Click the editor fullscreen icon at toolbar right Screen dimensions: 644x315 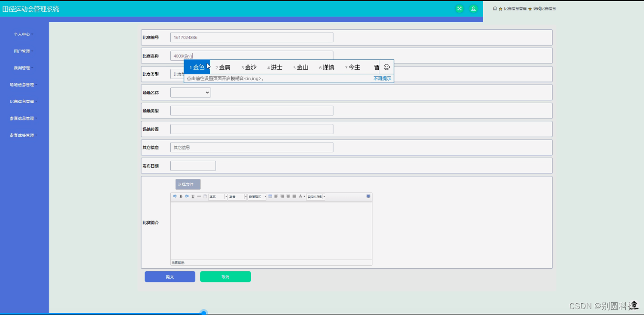368,197
